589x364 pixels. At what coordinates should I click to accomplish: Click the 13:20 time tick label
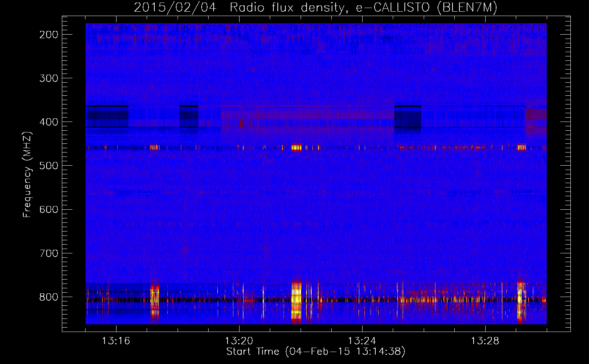[239, 341]
